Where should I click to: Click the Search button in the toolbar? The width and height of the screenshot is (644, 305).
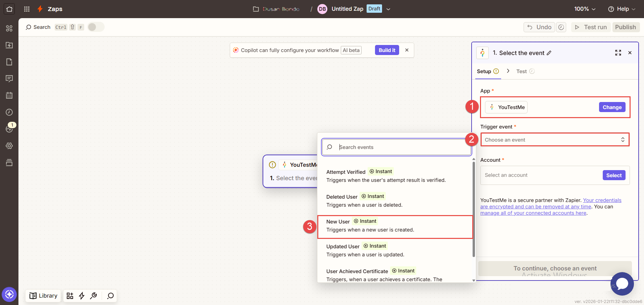(38, 27)
